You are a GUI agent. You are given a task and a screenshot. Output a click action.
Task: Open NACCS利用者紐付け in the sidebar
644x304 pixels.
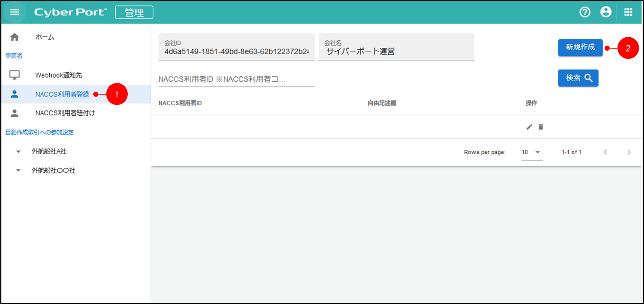click(65, 112)
